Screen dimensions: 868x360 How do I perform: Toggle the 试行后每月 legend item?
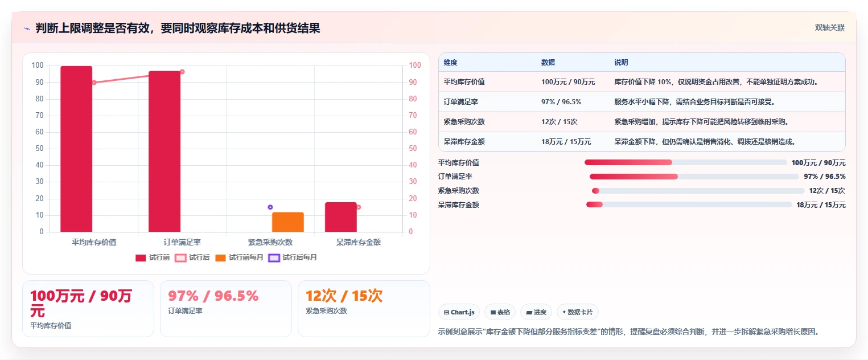tap(293, 257)
